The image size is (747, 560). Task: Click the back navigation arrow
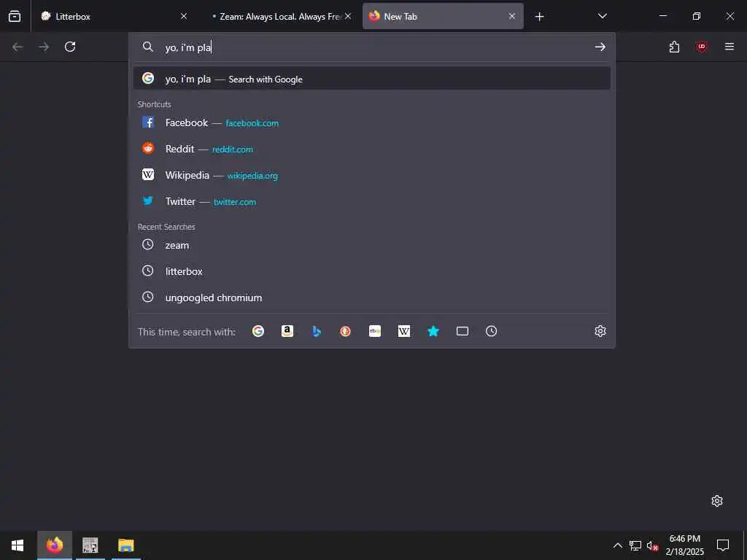click(x=18, y=47)
